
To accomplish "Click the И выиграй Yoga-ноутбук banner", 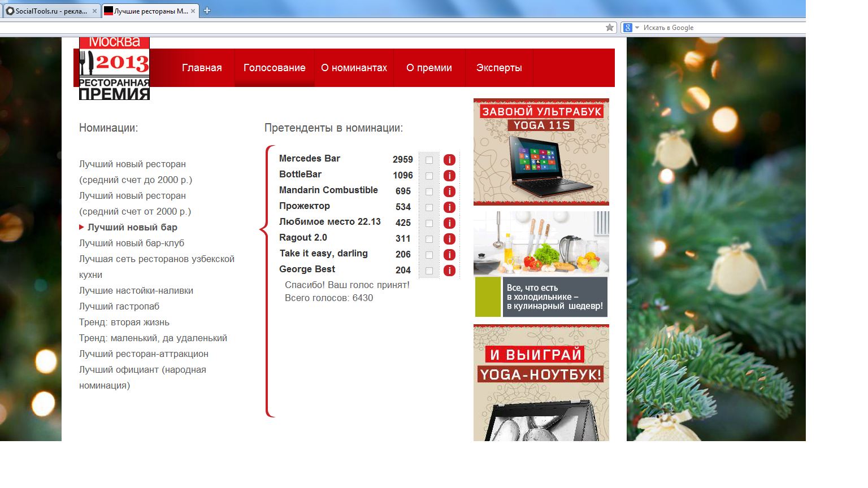I will click(541, 382).
